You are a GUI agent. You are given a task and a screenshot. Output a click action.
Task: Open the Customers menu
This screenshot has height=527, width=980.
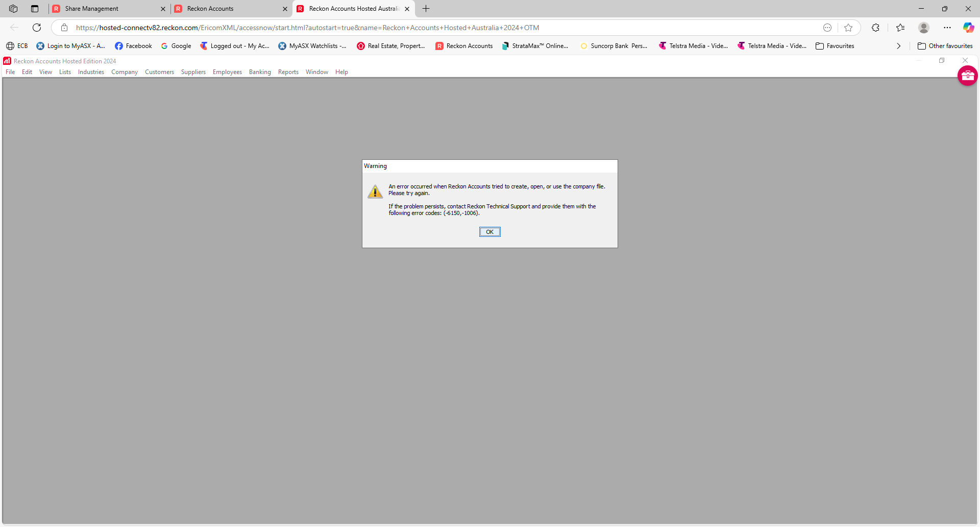pyautogui.click(x=159, y=72)
